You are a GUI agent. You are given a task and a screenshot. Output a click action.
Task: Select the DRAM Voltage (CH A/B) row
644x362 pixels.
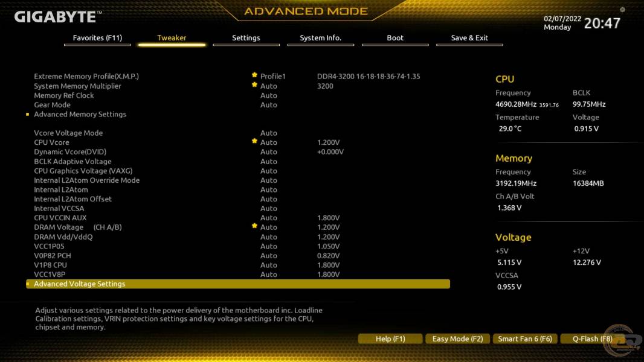238,227
